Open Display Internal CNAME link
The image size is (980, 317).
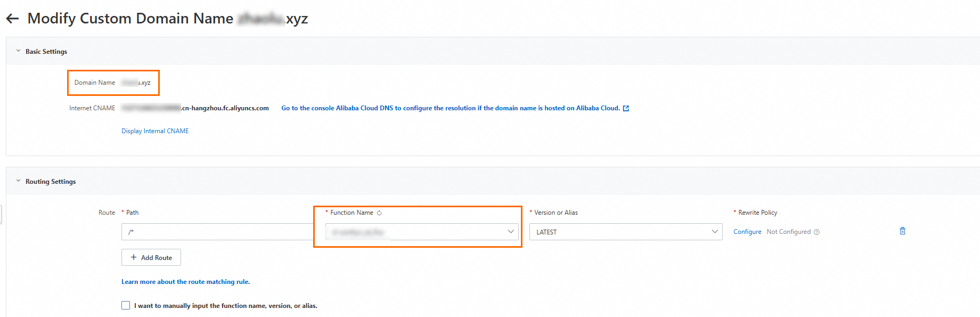[x=155, y=131]
